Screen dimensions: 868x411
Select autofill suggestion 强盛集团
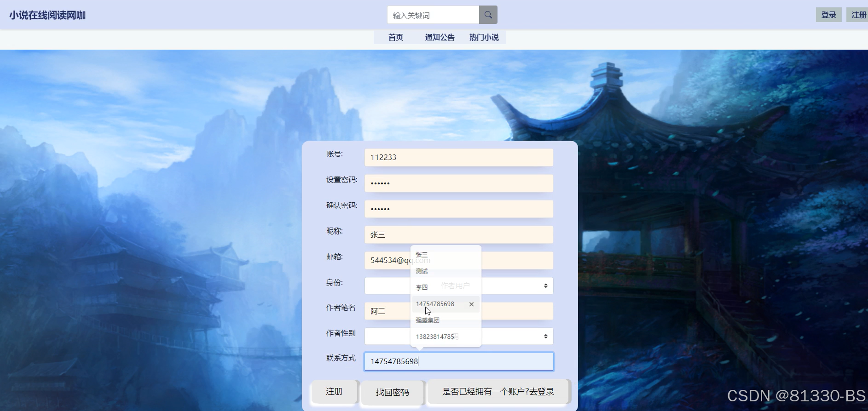446,320
